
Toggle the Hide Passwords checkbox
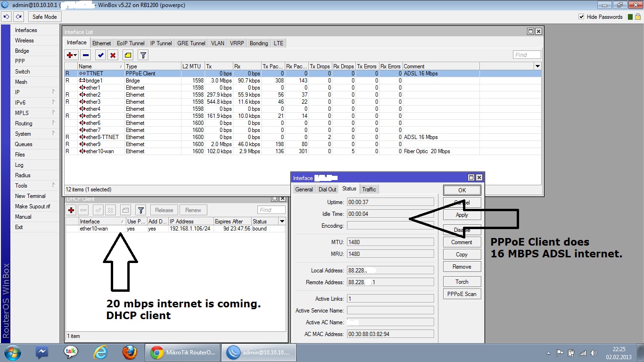[581, 17]
